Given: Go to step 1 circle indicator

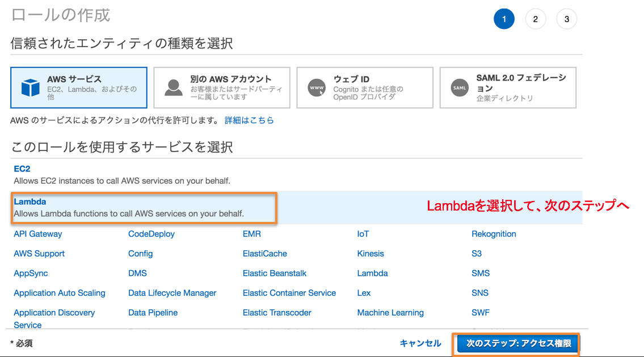Looking at the screenshot, I should 504,19.
